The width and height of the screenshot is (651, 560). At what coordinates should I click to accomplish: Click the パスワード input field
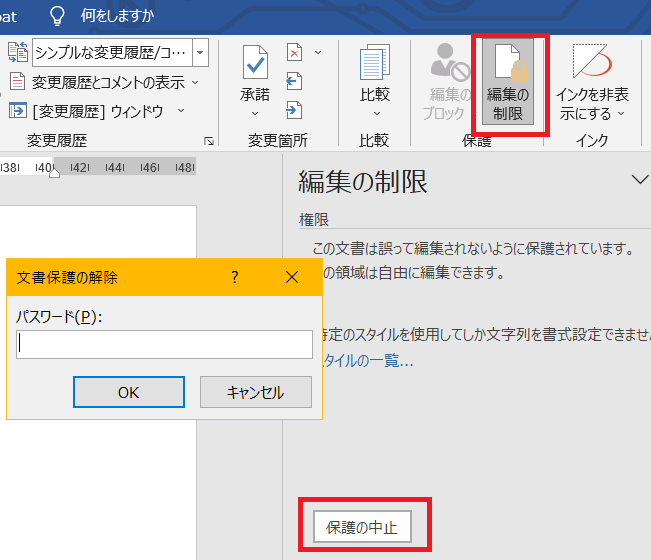click(x=164, y=345)
